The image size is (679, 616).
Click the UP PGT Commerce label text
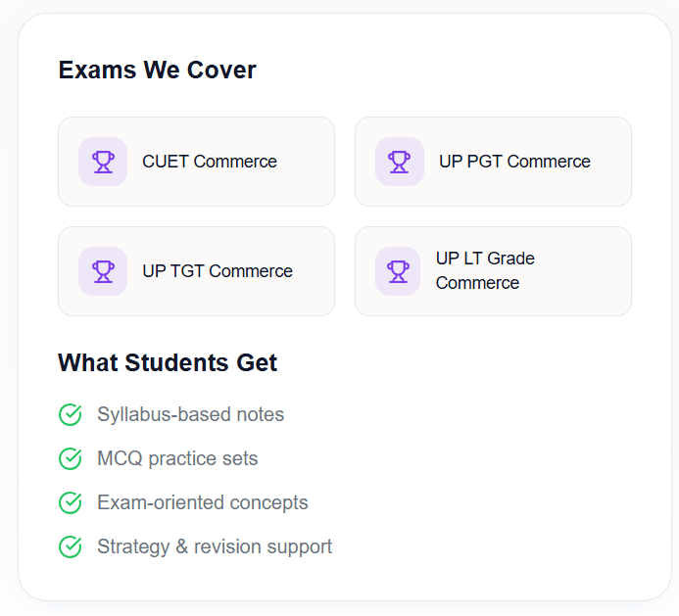[514, 162]
